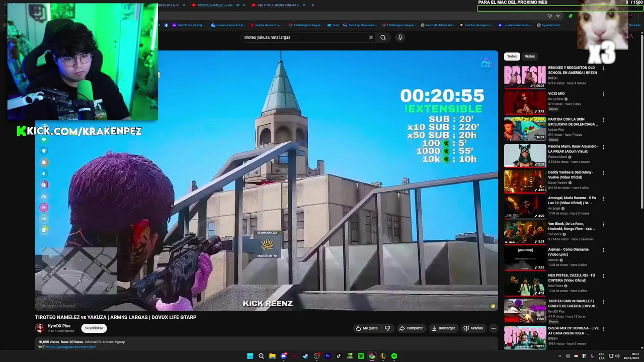Screen dimensions: 644x362
Task: Open taskbar Search magnifier
Action: 261,356
